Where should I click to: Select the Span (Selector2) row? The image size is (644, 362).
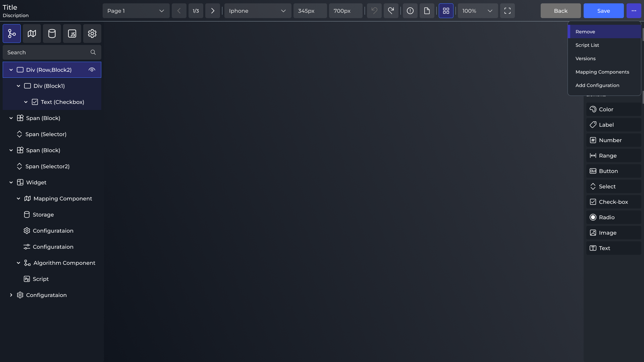pyautogui.click(x=52, y=166)
